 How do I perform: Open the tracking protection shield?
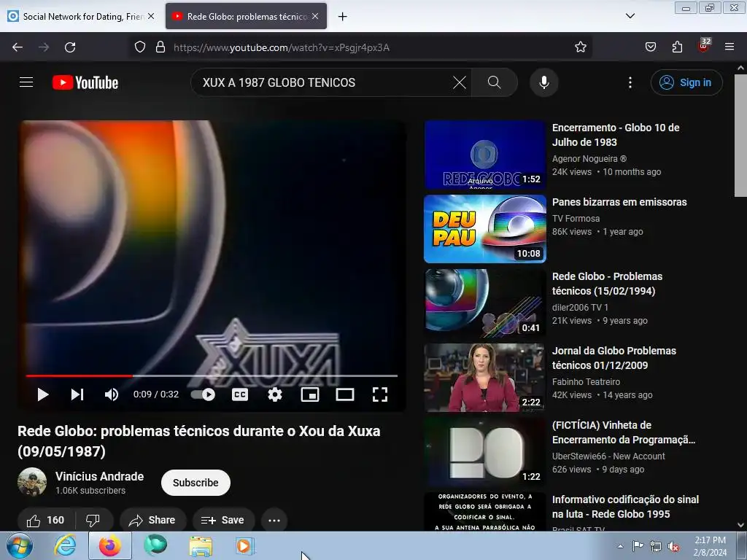tap(139, 47)
